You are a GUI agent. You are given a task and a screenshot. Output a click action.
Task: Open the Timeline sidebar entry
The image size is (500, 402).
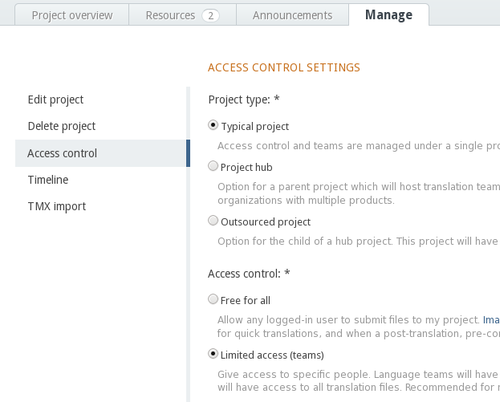(x=48, y=180)
